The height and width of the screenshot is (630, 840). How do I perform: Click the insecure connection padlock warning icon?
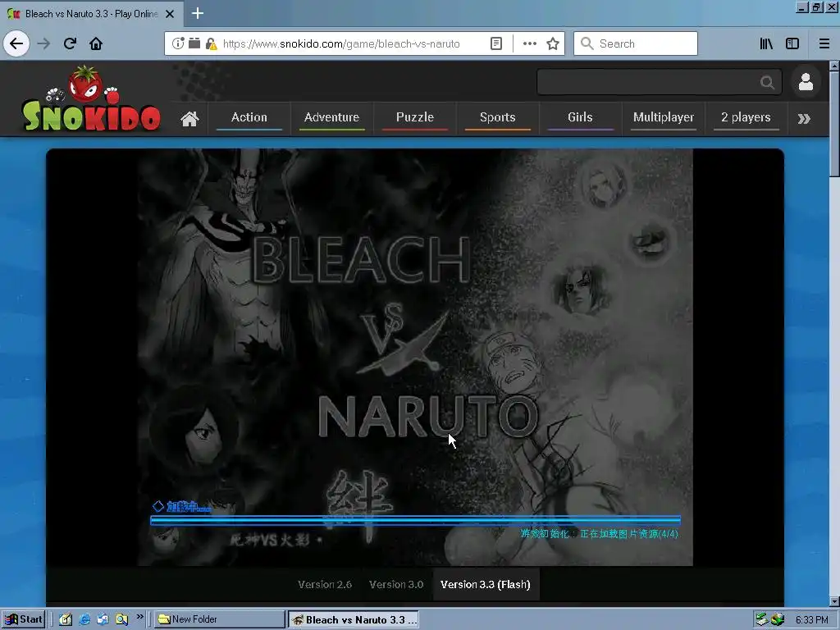click(212, 44)
